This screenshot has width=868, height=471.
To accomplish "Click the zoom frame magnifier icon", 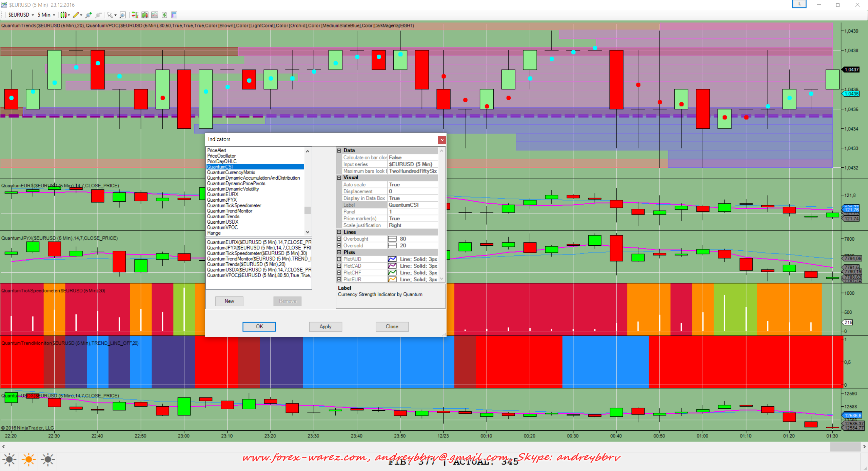I will pos(123,15).
